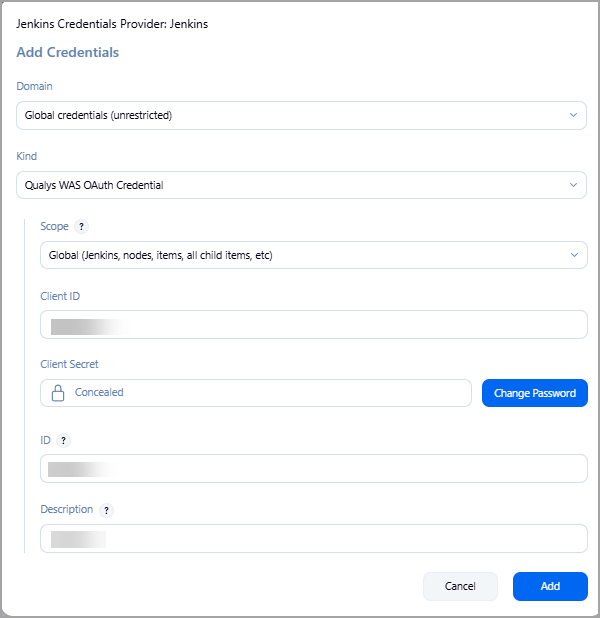Click into the ID input field
Image resolution: width=600 pixels, height=618 pixels.
tap(313, 468)
